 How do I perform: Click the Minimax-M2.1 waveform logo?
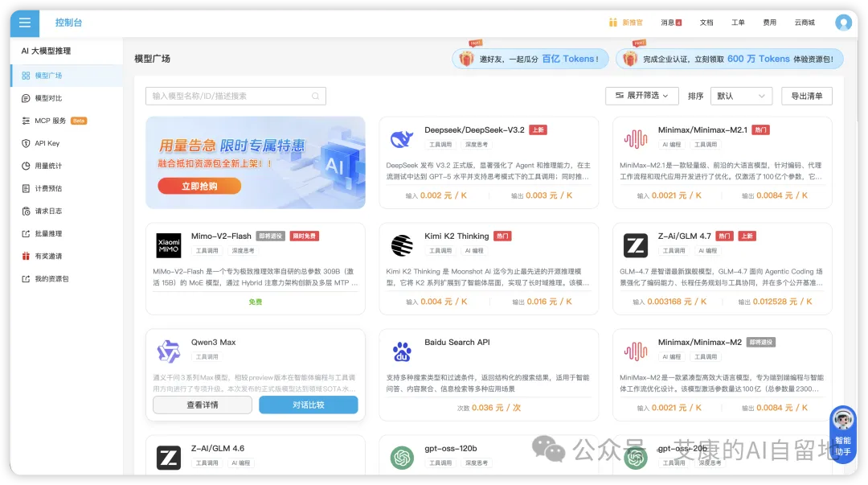[x=636, y=138]
